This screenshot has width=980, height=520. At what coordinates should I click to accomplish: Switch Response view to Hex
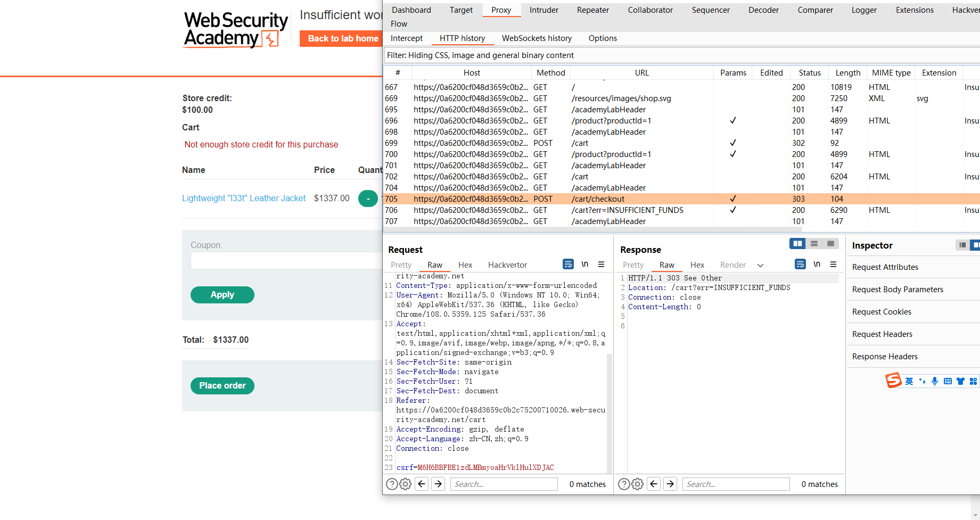[x=697, y=265]
